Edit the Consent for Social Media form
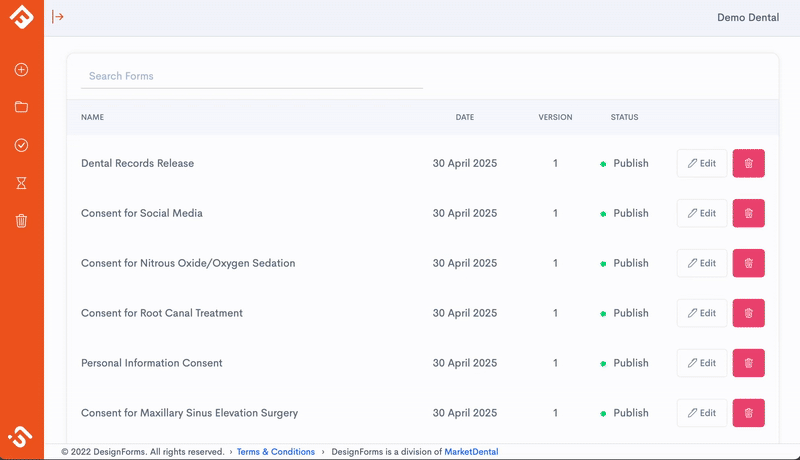The image size is (800, 460). 702,213
